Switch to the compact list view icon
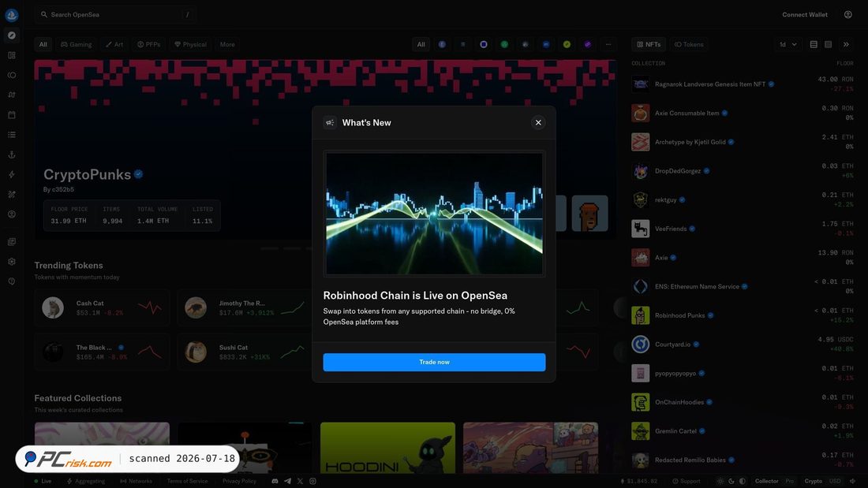868x488 pixels. [828, 45]
